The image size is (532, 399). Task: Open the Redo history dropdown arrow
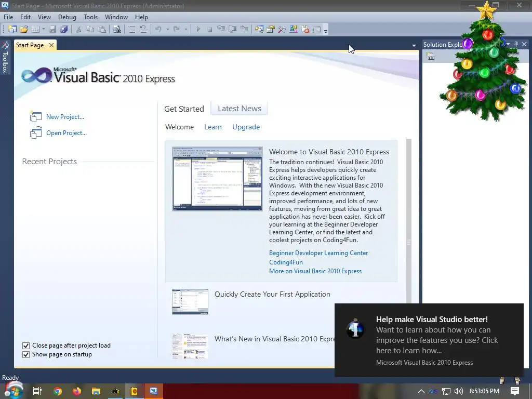coord(186,30)
